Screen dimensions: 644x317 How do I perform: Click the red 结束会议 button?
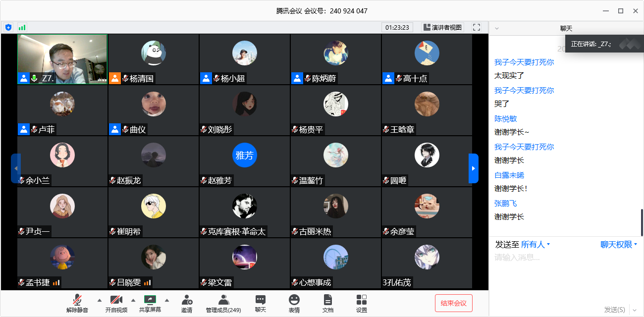(454, 303)
